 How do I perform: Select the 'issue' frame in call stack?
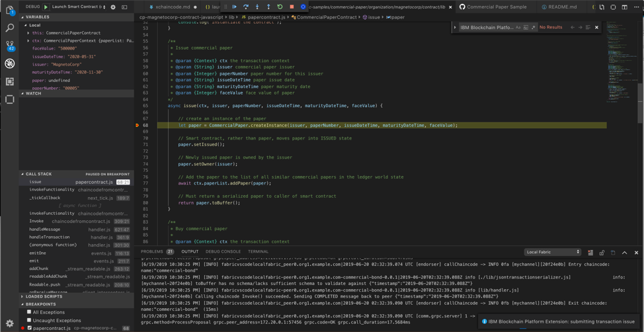(76, 182)
